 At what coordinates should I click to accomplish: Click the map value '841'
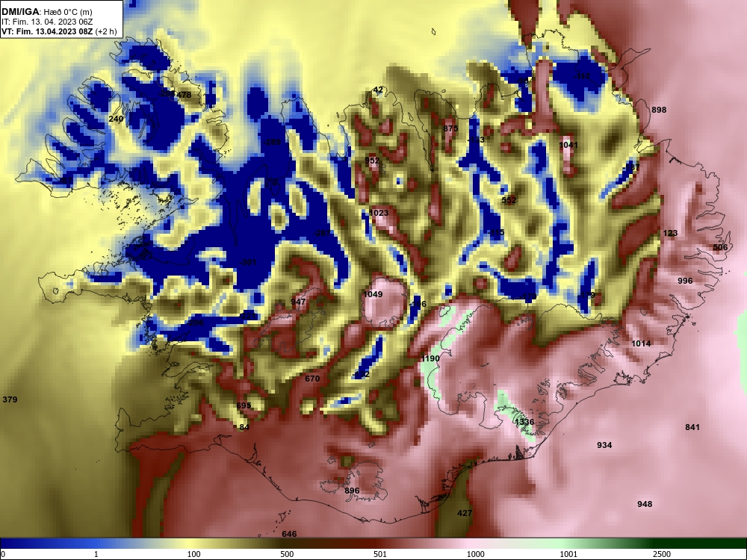click(692, 427)
